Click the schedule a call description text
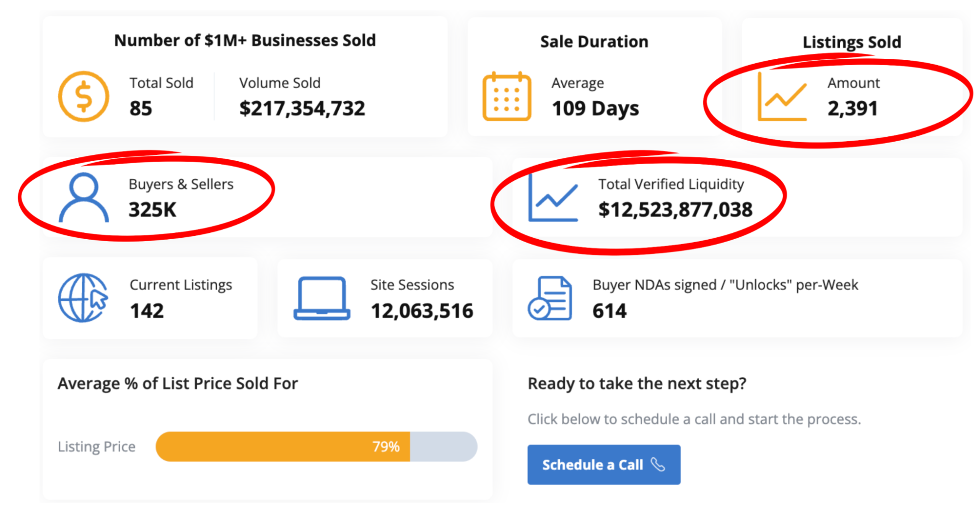This screenshot has width=980, height=519. coord(694,420)
